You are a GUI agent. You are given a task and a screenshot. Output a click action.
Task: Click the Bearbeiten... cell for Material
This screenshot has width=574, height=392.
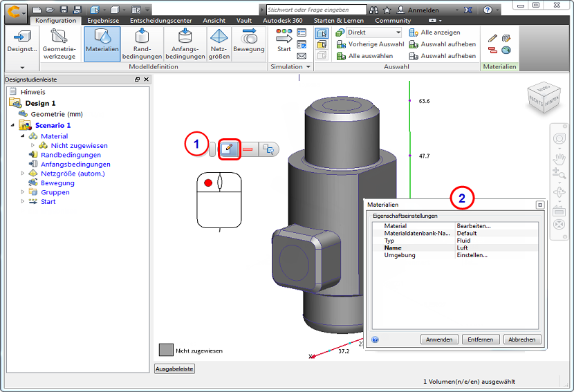(x=497, y=226)
